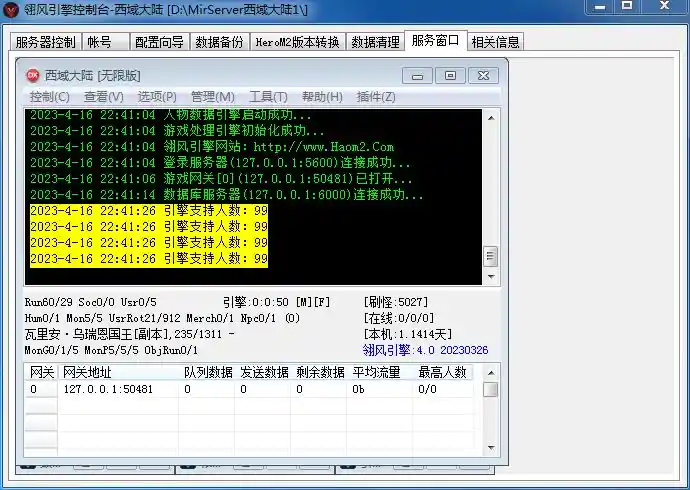Click log line 翎风引擎网站 http://www.Haom2.Com
The height and width of the screenshot is (490, 690).
pos(212,146)
